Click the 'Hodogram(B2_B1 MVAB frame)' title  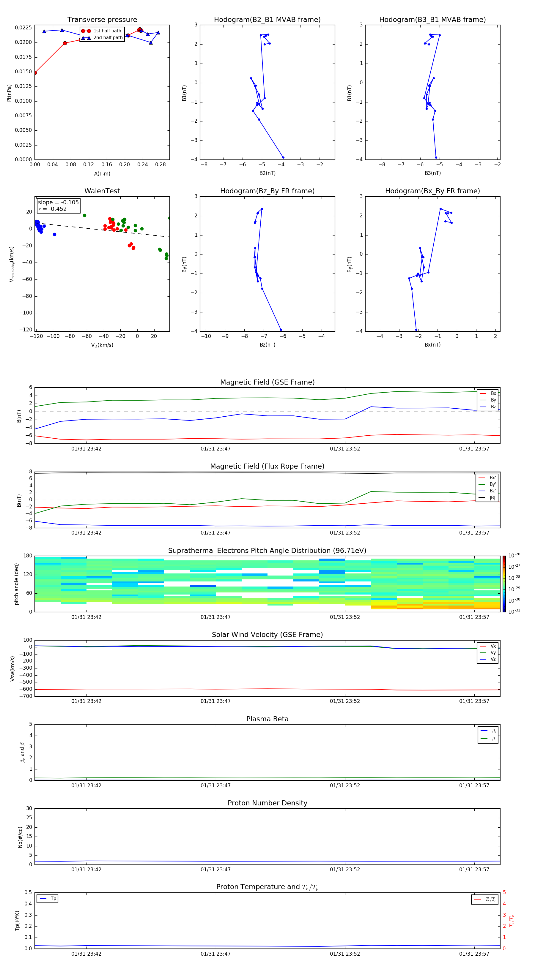[267, 20]
